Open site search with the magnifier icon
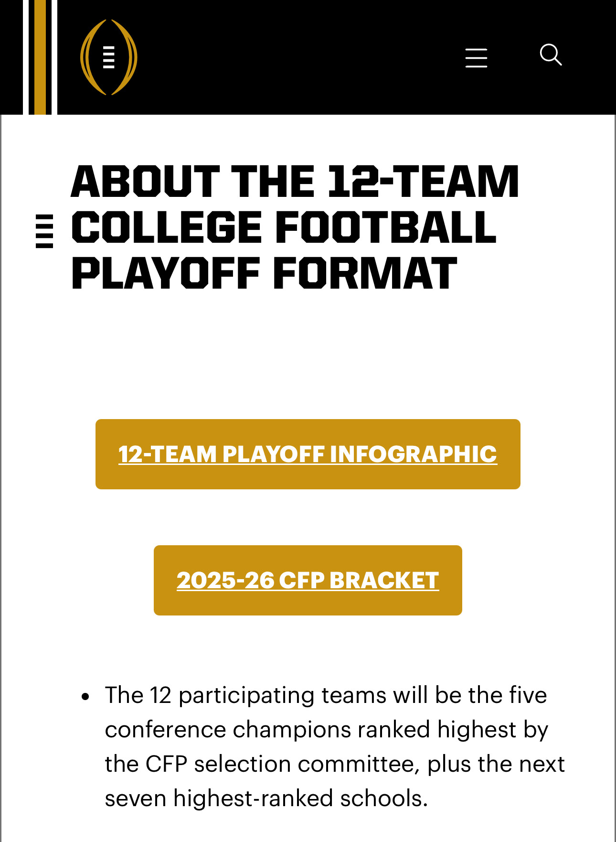Screen dimensions: 616x842 [x=551, y=55]
